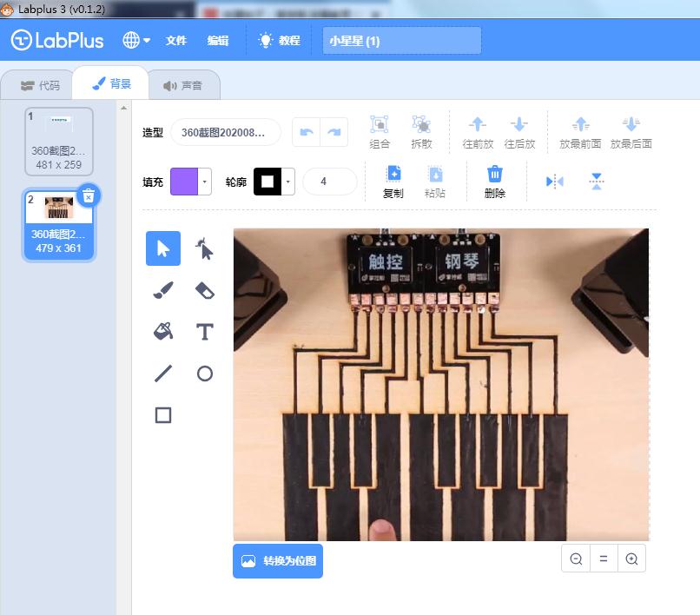
Task: Click the backdrop list scroll-up arrow
Action: [123, 108]
